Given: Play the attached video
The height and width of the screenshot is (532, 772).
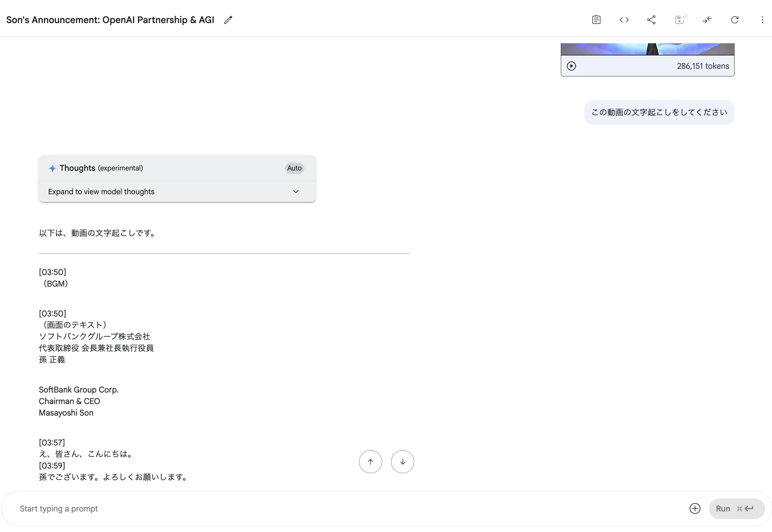Looking at the screenshot, I should click(x=572, y=66).
